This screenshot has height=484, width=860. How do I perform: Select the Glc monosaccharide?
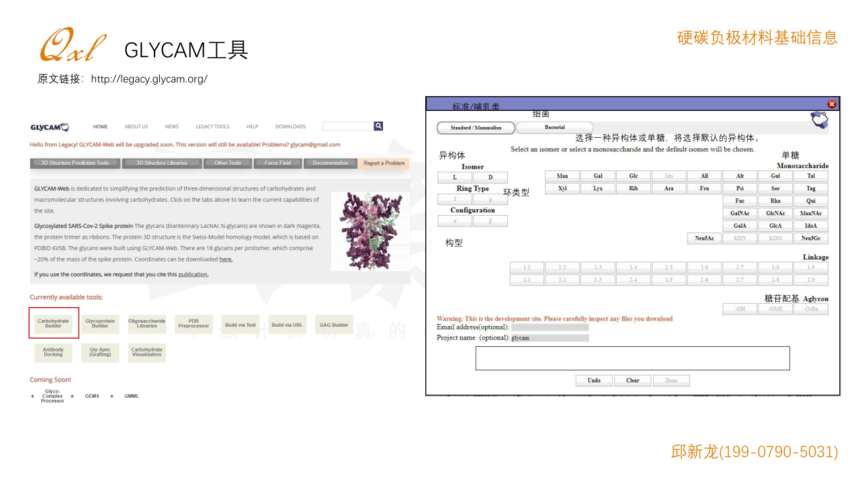pyautogui.click(x=633, y=176)
